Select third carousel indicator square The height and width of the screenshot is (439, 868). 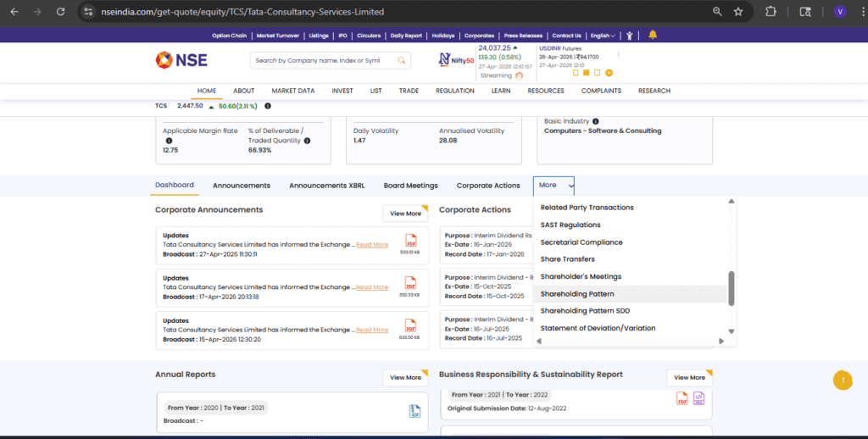[597, 73]
